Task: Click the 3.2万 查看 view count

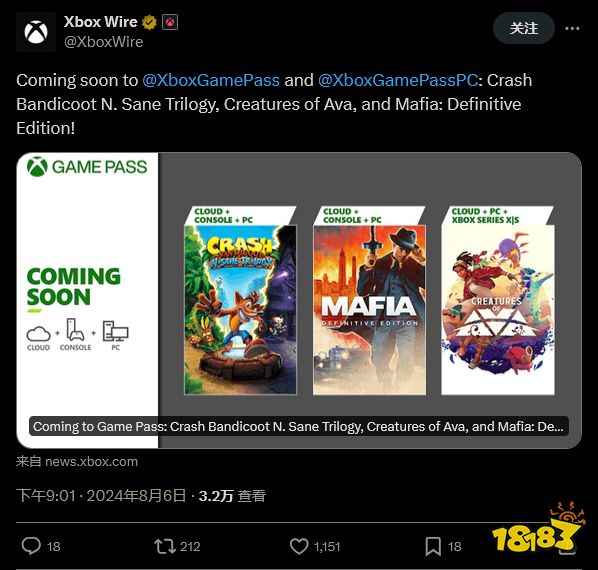Action: click(x=232, y=496)
